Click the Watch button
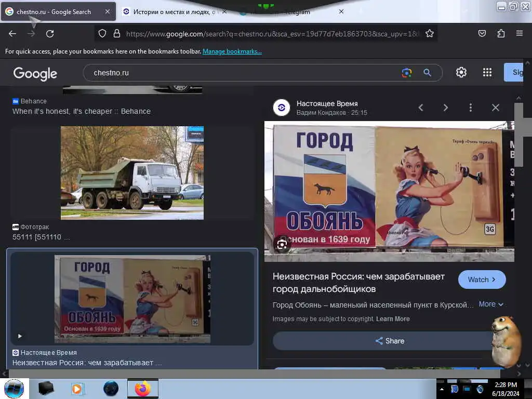This screenshot has height=399, width=532. coord(482,280)
